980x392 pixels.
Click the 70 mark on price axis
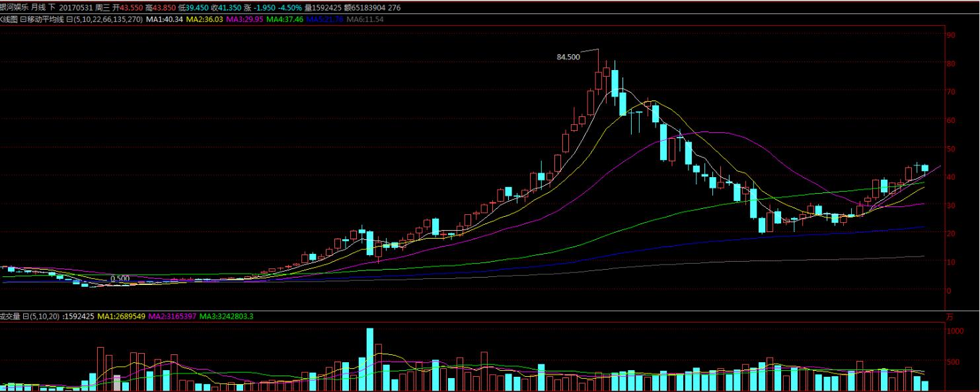tap(951, 92)
